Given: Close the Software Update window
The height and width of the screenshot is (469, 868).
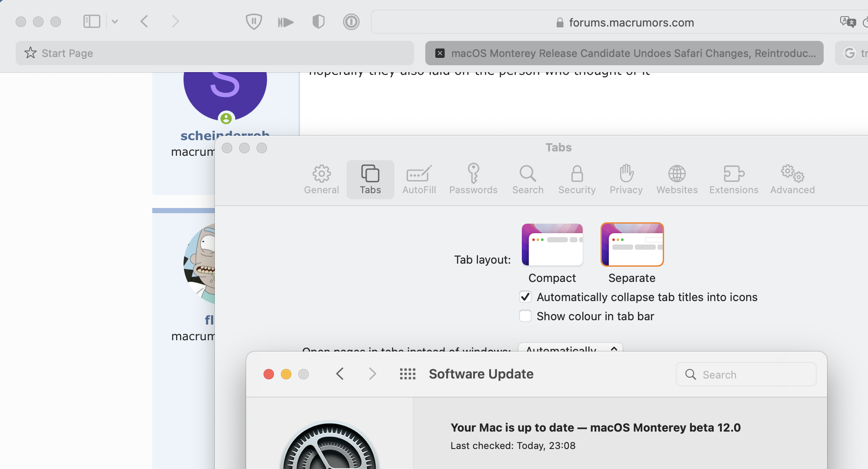Looking at the screenshot, I should 269,374.
